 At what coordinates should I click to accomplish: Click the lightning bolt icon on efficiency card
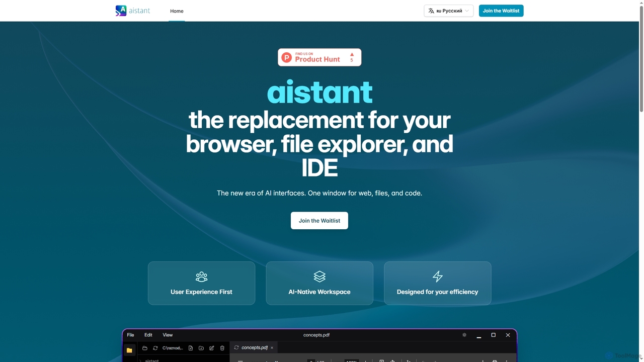pos(438,277)
